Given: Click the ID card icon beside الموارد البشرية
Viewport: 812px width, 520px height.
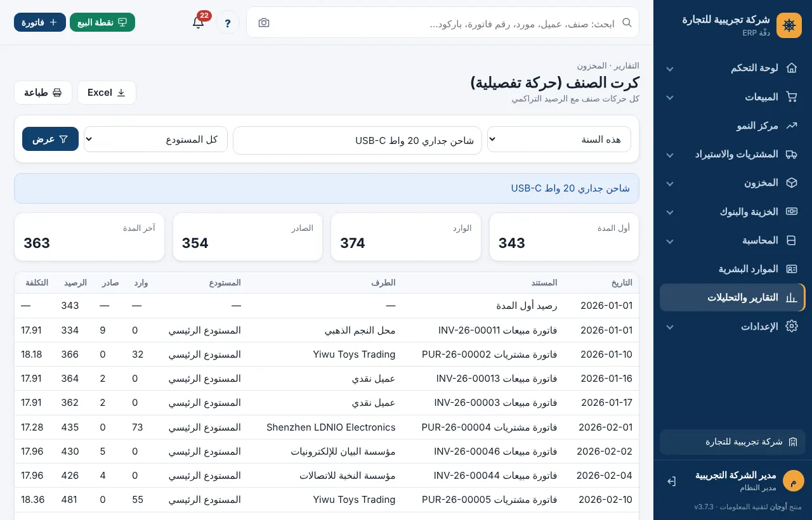Looking at the screenshot, I should (791, 269).
